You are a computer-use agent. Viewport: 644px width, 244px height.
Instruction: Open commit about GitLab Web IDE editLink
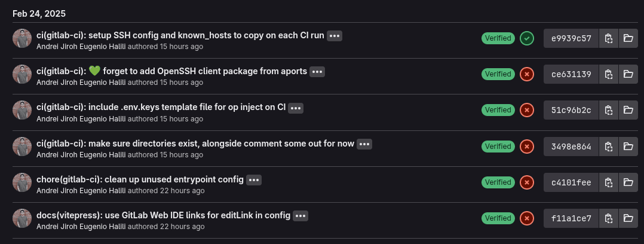[163, 215]
